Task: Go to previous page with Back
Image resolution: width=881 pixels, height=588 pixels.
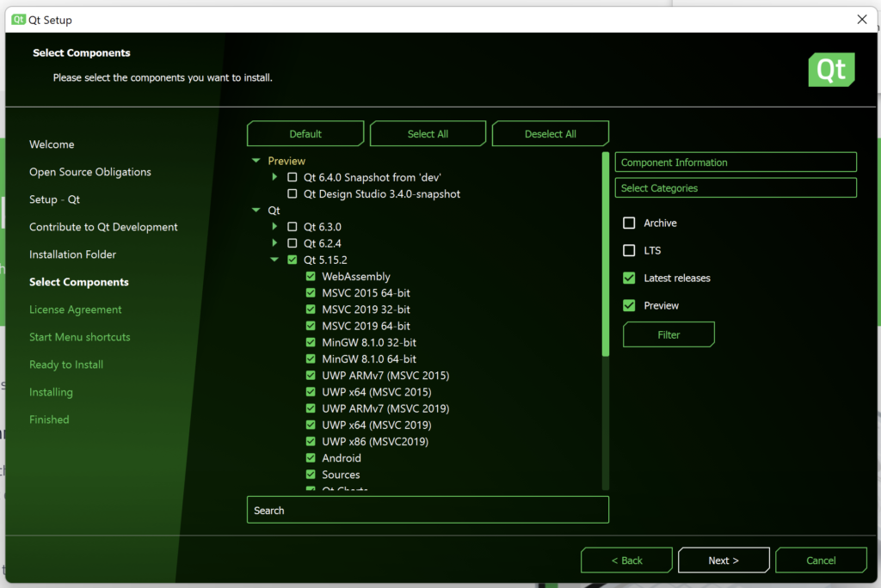Action: pyautogui.click(x=626, y=560)
